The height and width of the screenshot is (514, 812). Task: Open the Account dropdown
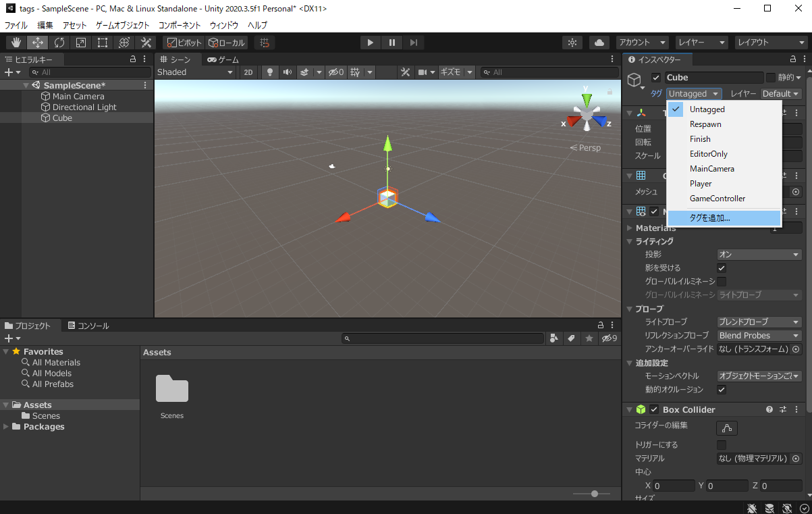tap(643, 43)
